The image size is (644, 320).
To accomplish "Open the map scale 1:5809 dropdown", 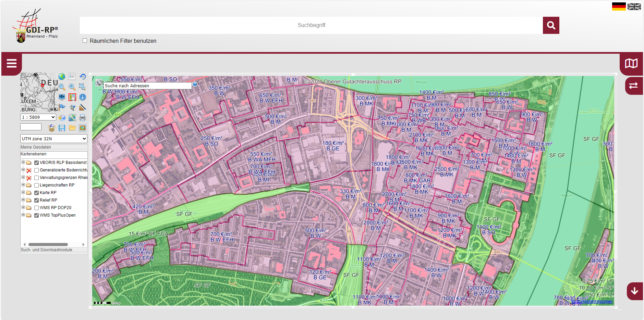I will (x=38, y=117).
